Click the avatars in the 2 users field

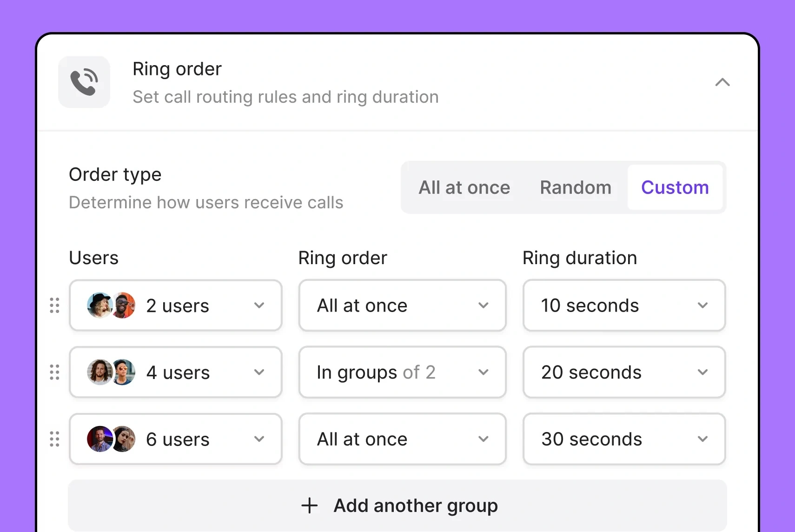[111, 305]
